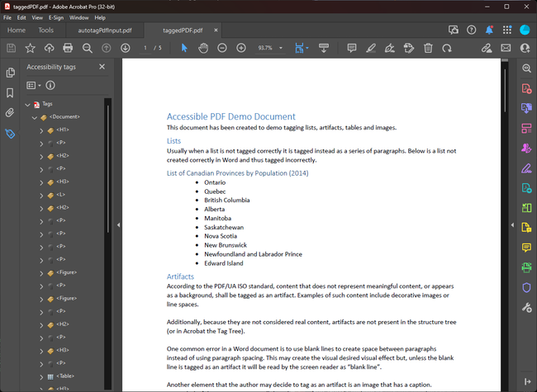Viewport: 537px width, 392px height.
Task: Go to the previous page arrow
Action: [107, 48]
